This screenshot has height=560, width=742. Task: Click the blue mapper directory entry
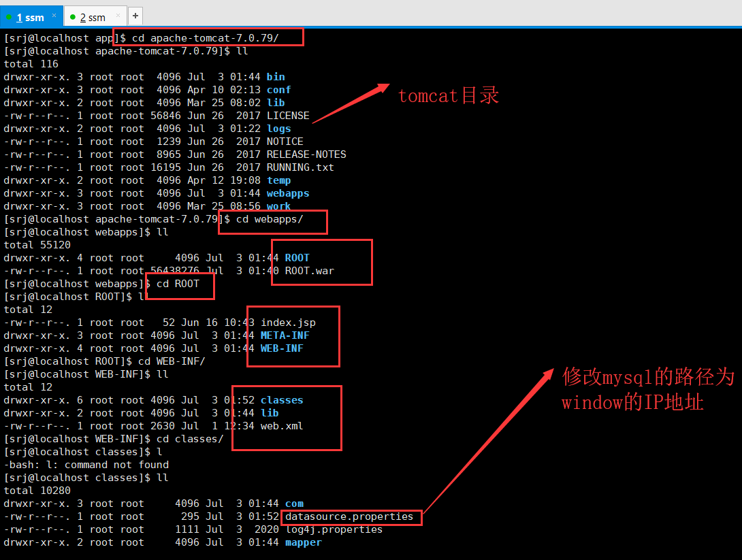point(303,542)
